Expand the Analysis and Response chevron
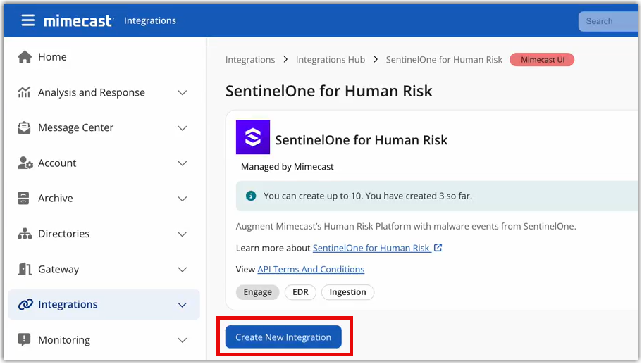The image size is (642, 364). coord(183,93)
